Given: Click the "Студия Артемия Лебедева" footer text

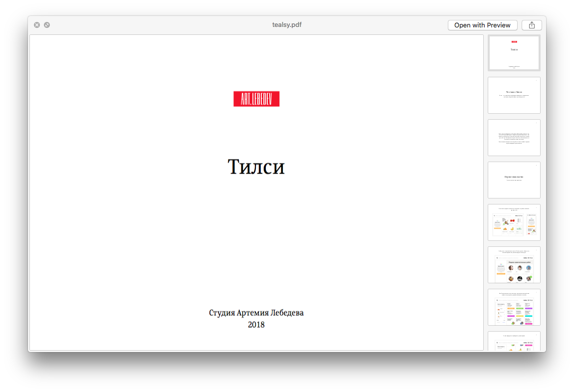Looking at the screenshot, I should pyautogui.click(x=256, y=313).
